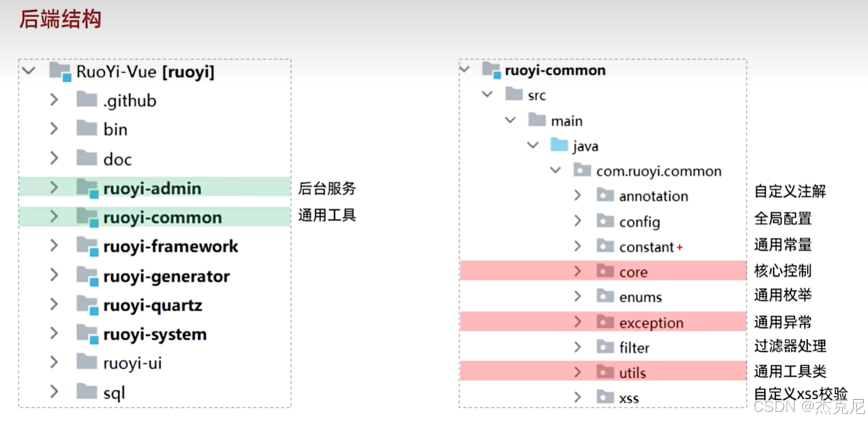Collapse the RuoYi-Vue root node

click(x=29, y=71)
